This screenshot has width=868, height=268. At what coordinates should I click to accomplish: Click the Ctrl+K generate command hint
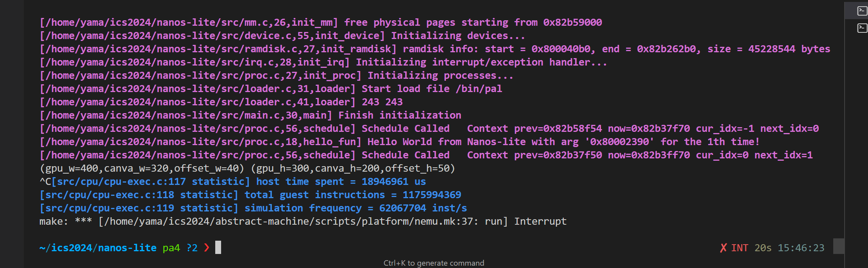[434, 263]
